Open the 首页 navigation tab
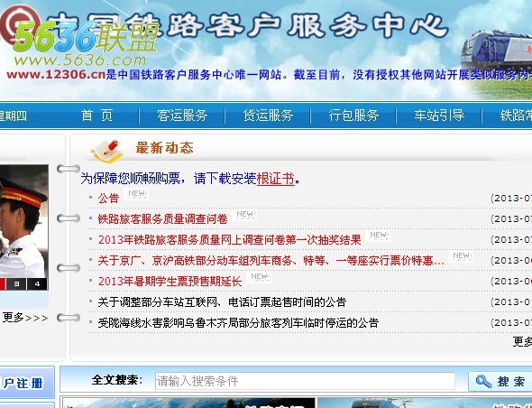The height and width of the screenshot is (408, 532). click(96, 116)
